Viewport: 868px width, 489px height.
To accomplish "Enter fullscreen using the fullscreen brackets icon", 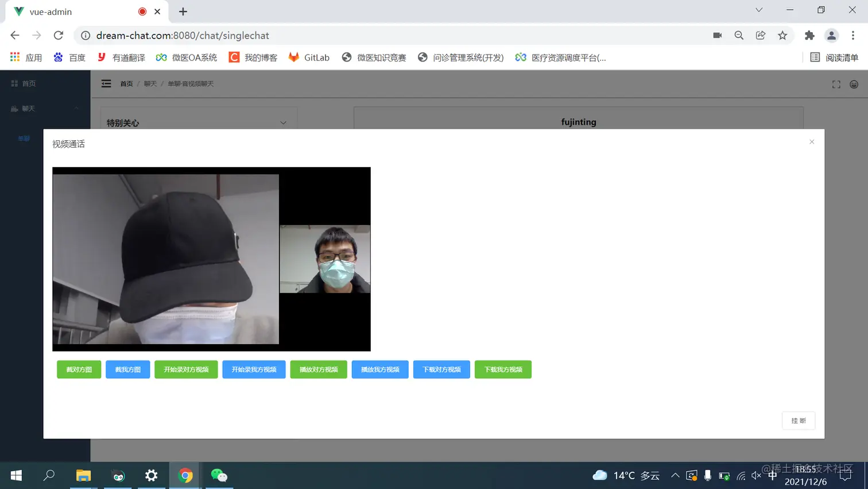I will tap(836, 84).
